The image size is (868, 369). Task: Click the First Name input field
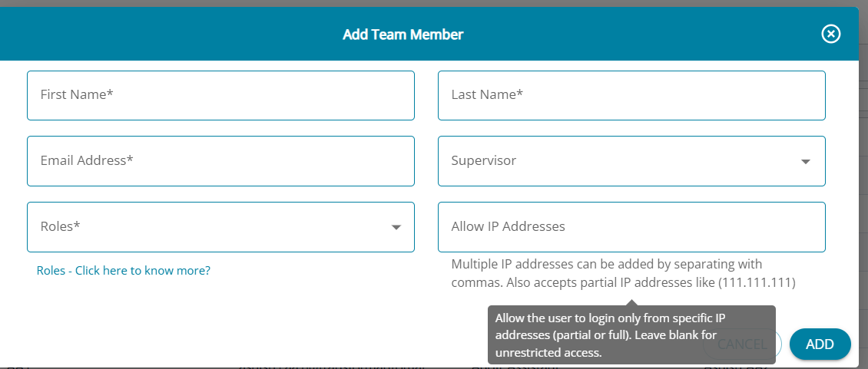[220, 95]
